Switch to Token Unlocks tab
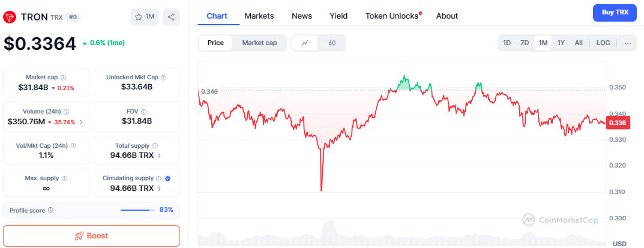This screenshot has width=644, height=248. [x=392, y=16]
